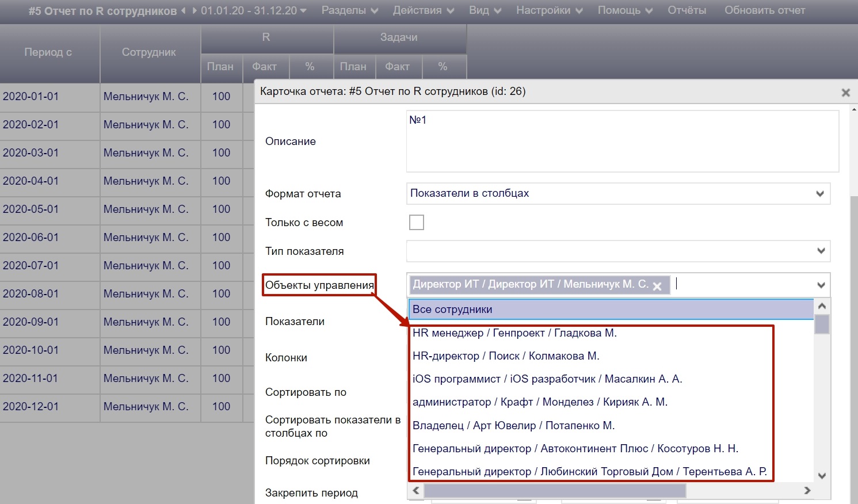Click into the Описание text field
The height and width of the screenshot is (504, 858).
(621, 141)
